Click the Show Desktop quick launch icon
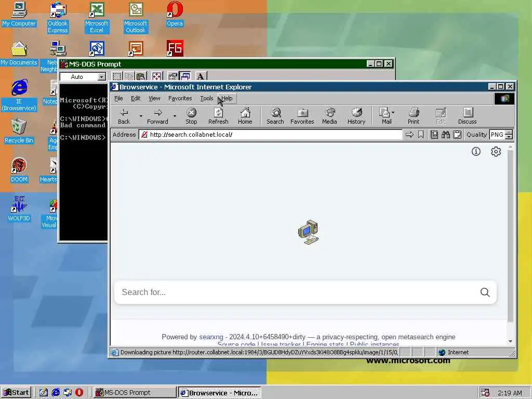Image resolution: width=532 pixels, height=399 pixels. pos(44,393)
